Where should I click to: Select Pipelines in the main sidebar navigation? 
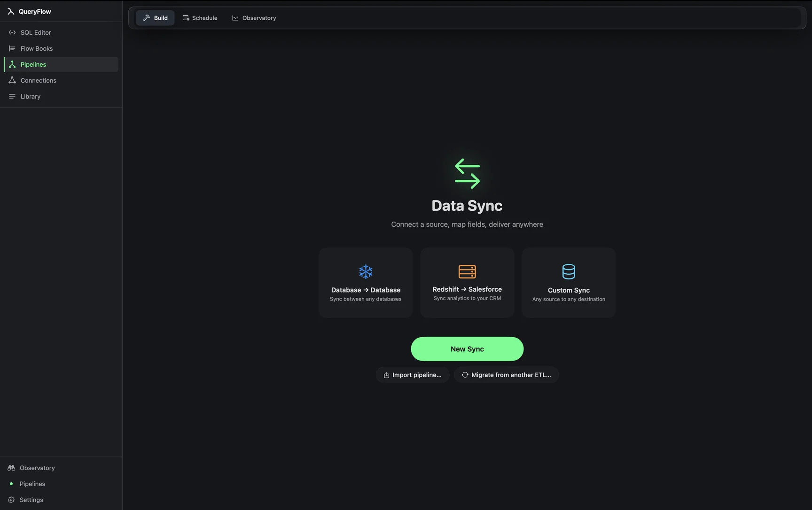61,64
